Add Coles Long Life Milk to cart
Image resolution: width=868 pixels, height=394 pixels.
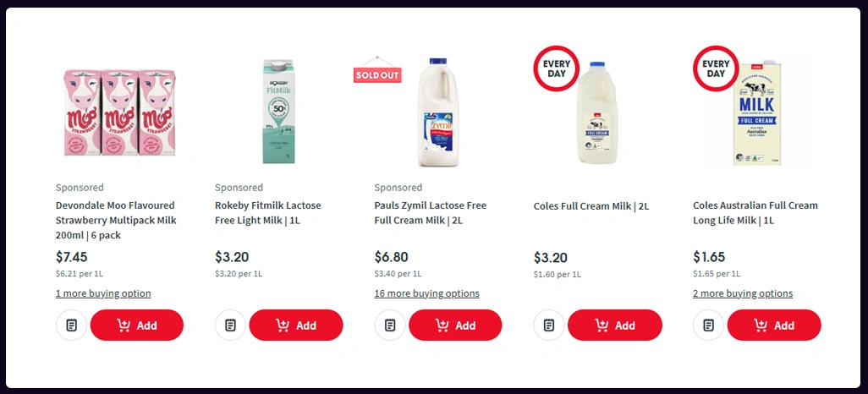774,326
